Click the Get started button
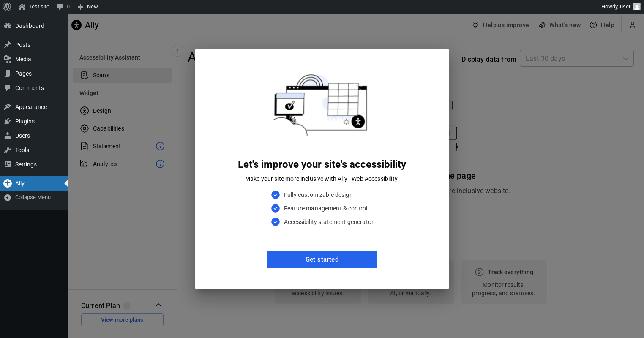Image resolution: width=644 pixels, height=338 pixels. point(322,259)
